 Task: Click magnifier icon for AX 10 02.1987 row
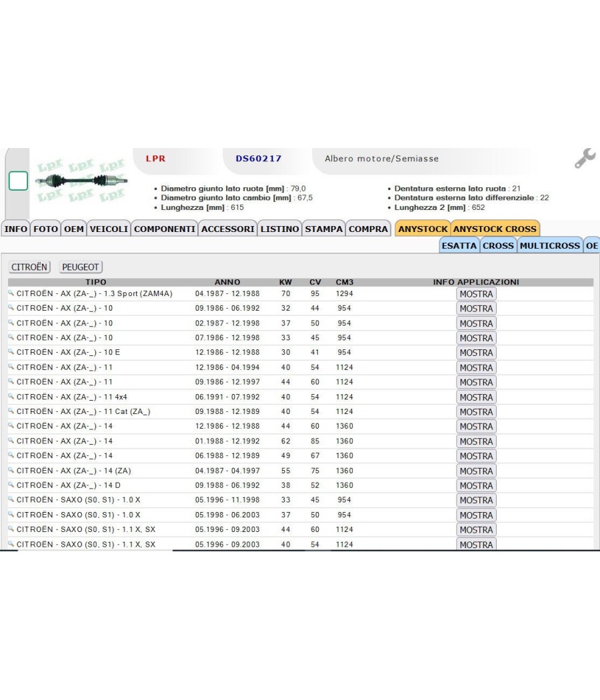tap(11, 323)
